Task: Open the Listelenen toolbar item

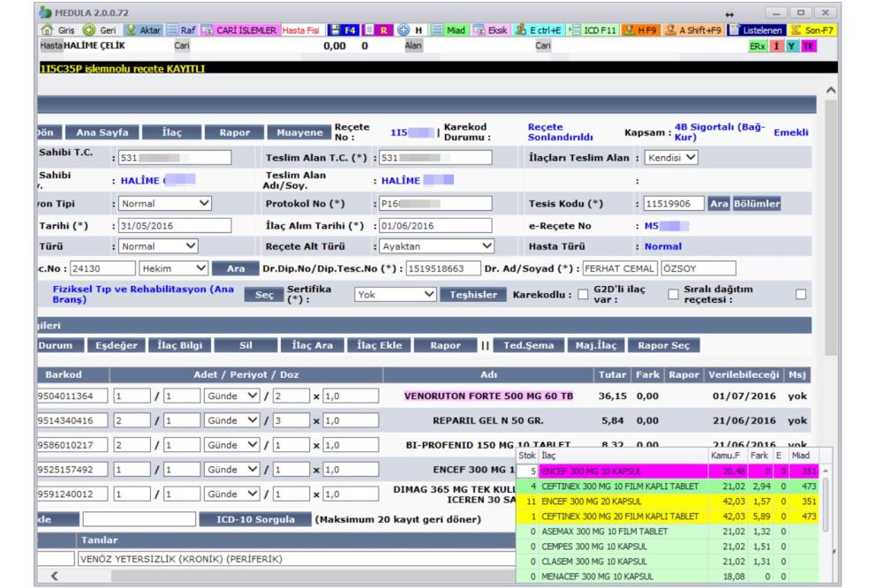Action: (x=757, y=30)
